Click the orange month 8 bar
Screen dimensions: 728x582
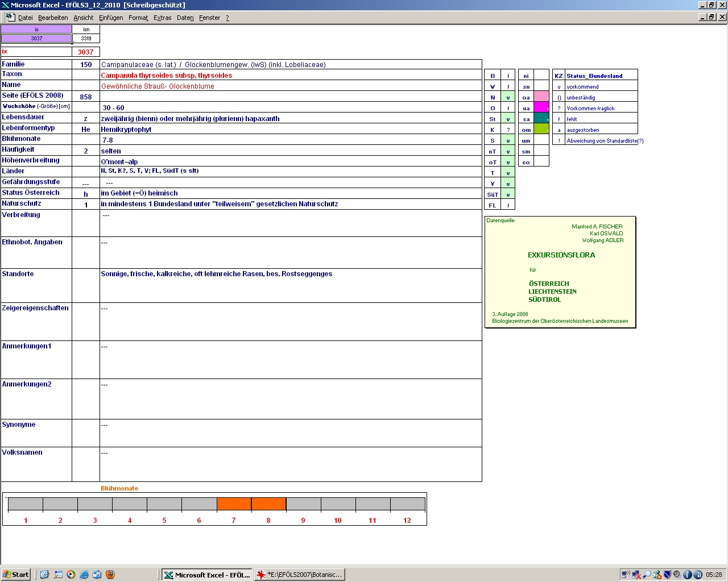tap(268, 504)
